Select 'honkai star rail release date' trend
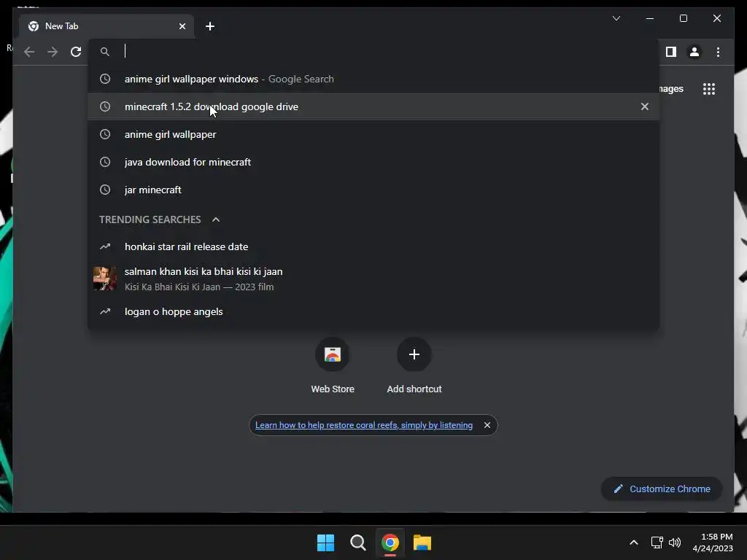The height and width of the screenshot is (560, 747). pyautogui.click(x=373, y=246)
